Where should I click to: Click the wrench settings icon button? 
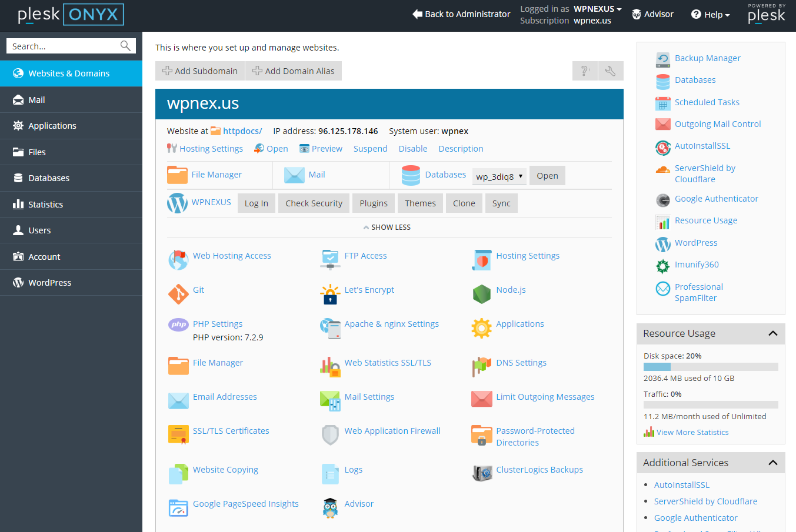coord(611,71)
